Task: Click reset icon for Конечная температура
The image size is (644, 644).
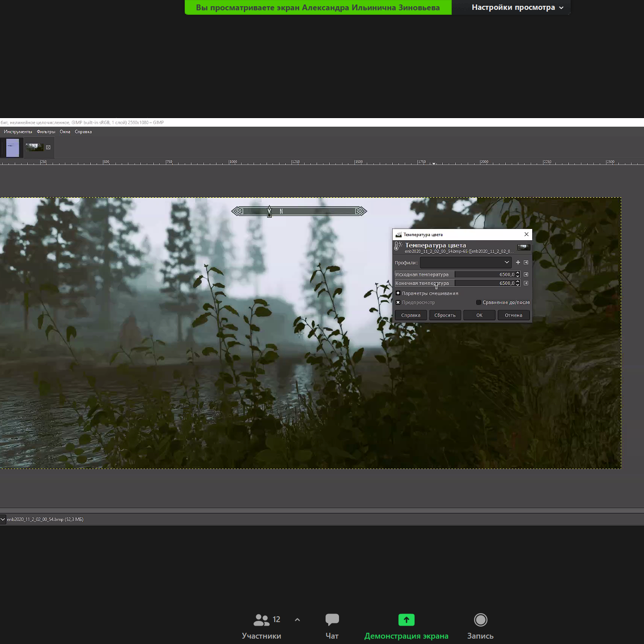Action: pos(526,283)
